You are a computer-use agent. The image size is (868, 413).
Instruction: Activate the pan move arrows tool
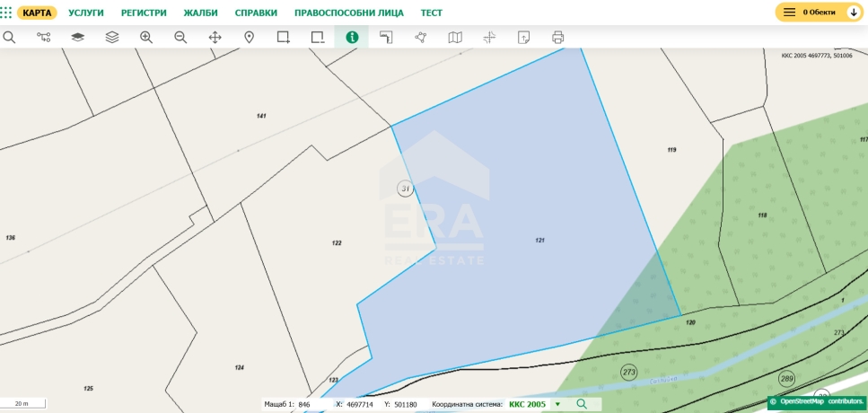pyautogui.click(x=215, y=37)
